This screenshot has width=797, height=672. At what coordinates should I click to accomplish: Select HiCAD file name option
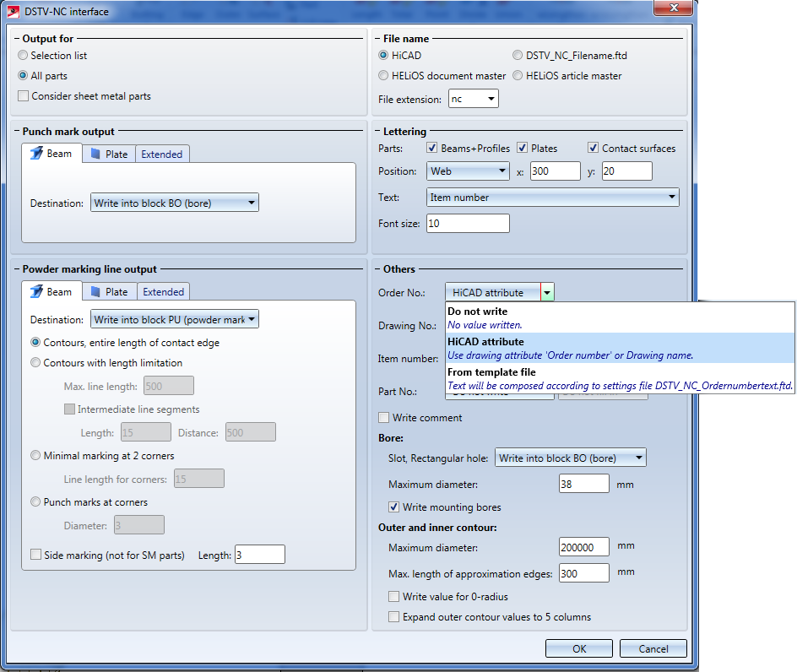pos(383,55)
